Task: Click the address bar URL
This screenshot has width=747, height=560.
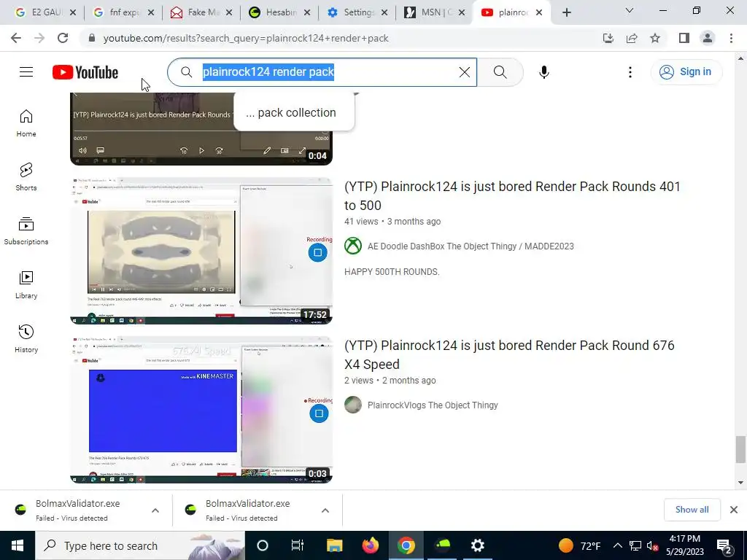Action: click(246, 38)
